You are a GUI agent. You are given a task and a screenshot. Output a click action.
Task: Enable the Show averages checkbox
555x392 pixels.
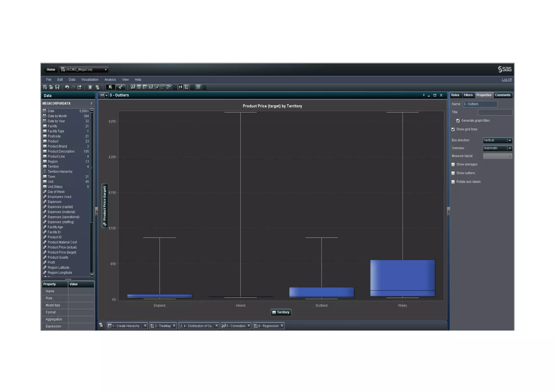453,164
